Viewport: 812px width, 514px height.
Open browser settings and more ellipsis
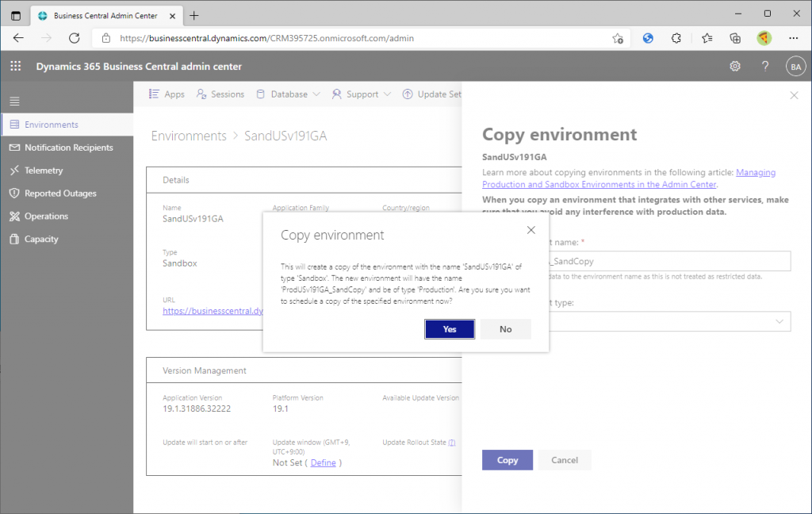(x=793, y=38)
